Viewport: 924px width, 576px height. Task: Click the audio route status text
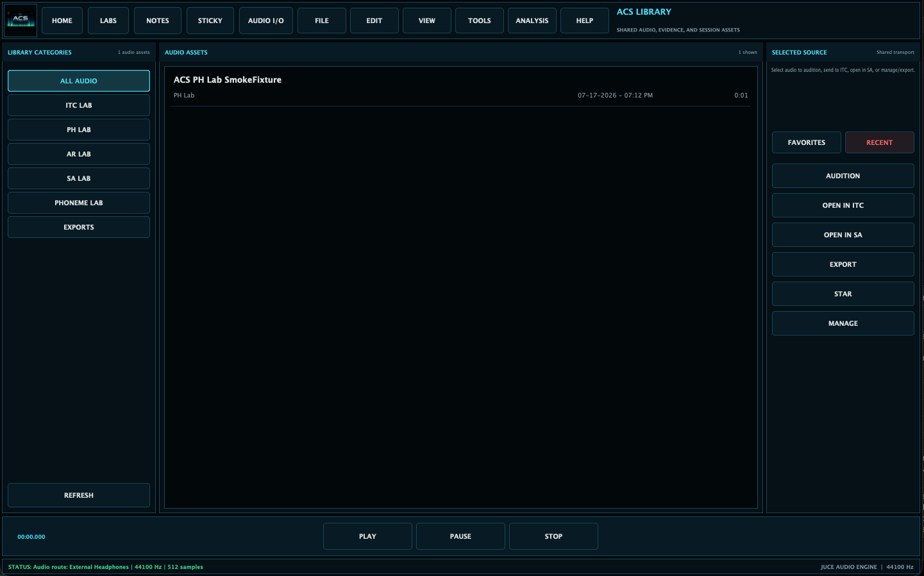pos(106,567)
